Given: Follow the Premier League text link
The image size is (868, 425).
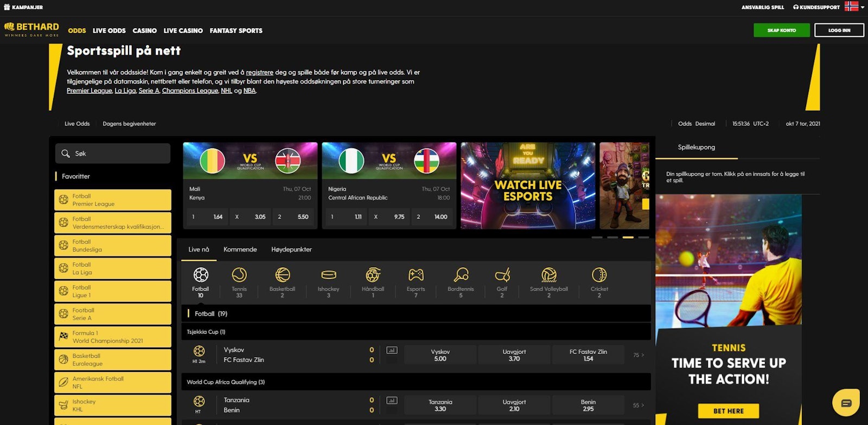Looking at the screenshot, I should (90, 91).
